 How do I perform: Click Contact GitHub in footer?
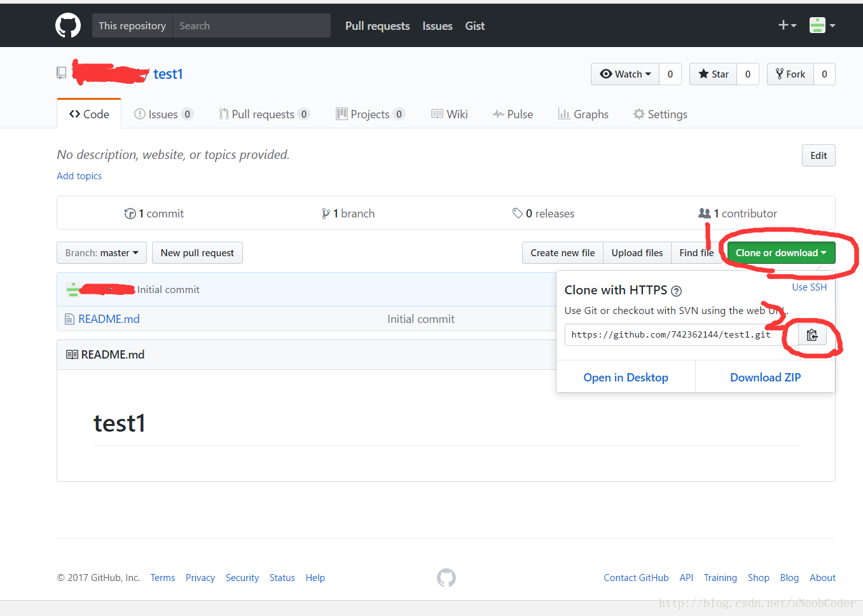click(636, 577)
